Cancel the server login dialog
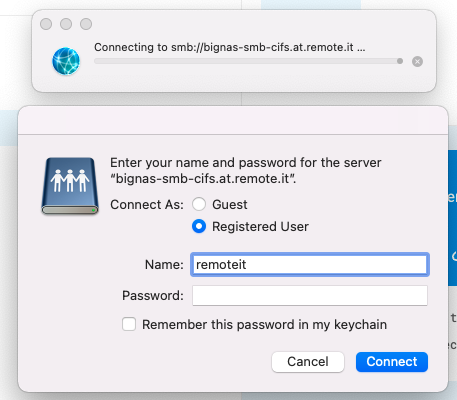This screenshot has width=457, height=400. pyautogui.click(x=308, y=362)
